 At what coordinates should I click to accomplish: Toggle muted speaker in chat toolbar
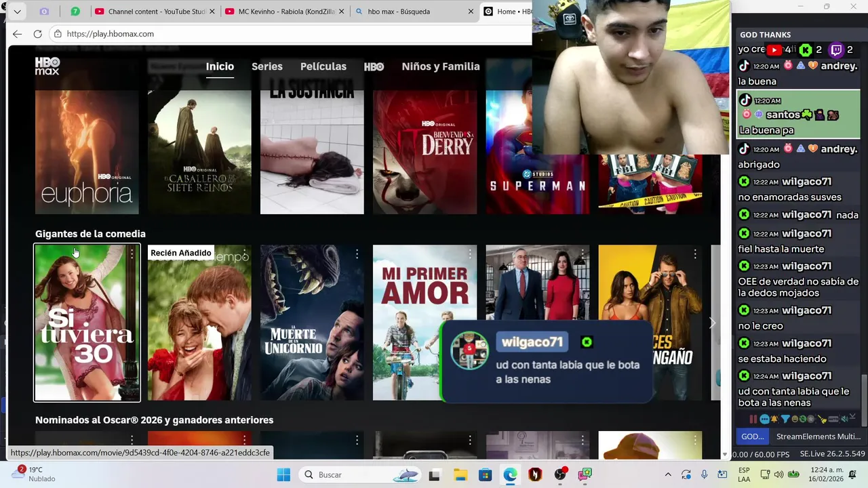pyautogui.click(x=845, y=419)
